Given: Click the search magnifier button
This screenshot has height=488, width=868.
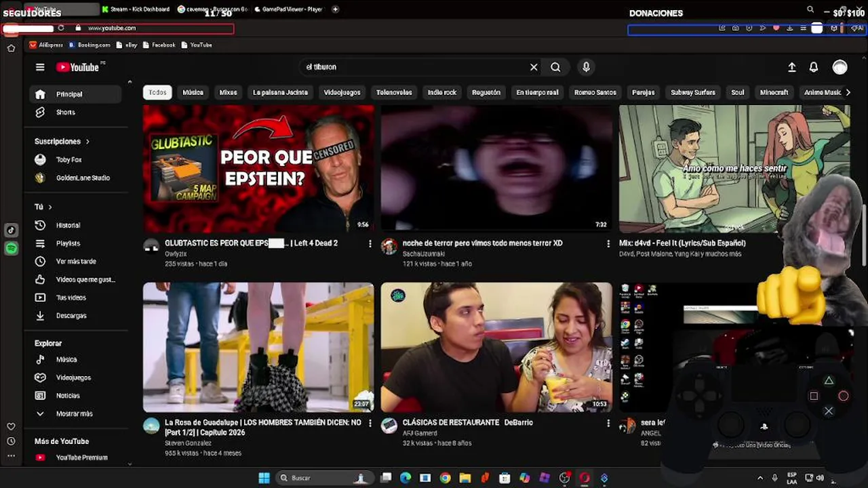Looking at the screenshot, I should 555,67.
